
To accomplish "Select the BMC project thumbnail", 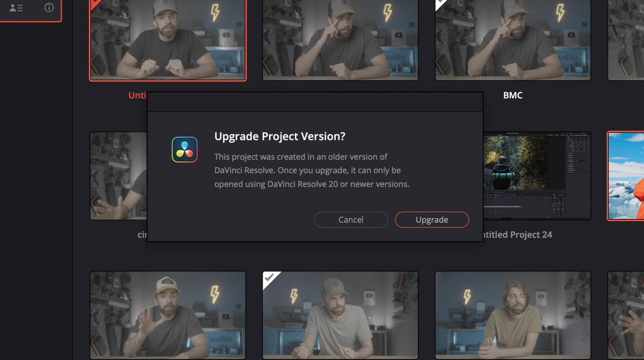I will 513,40.
